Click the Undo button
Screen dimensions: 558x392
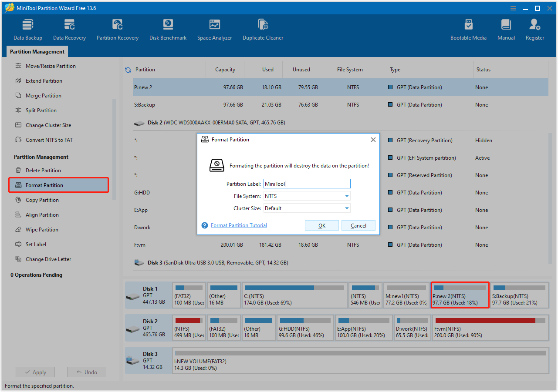[x=87, y=372]
